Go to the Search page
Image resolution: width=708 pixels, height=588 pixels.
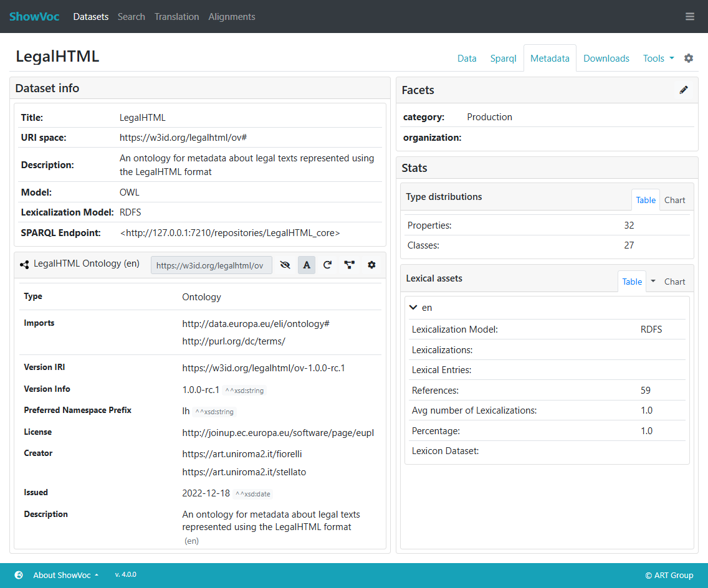click(132, 17)
